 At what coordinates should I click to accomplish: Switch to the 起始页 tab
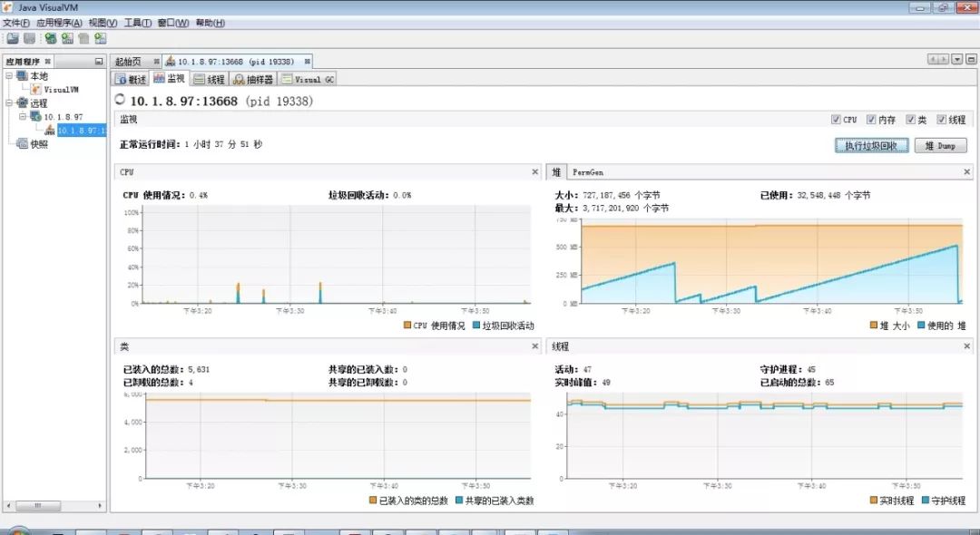point(128,62)
